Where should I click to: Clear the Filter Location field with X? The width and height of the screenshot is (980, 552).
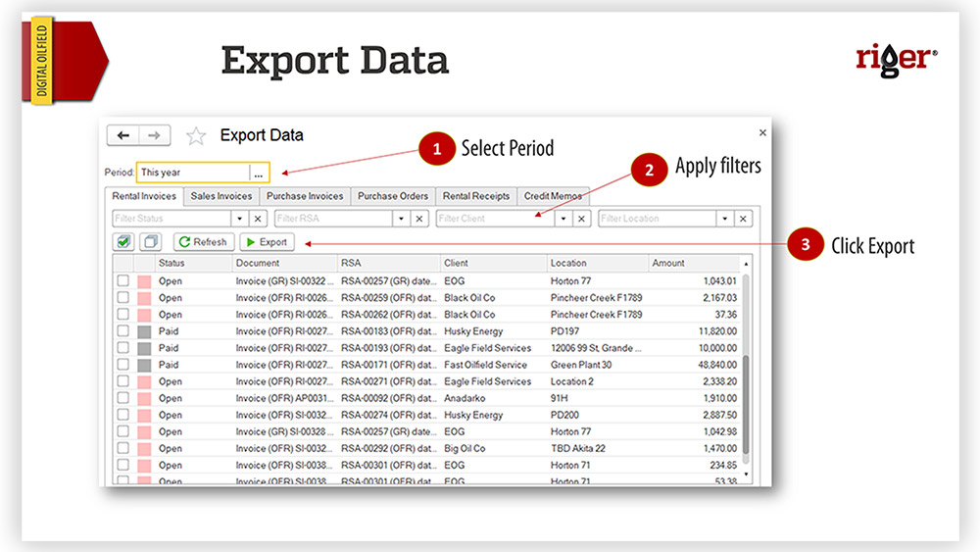pyautogui.click(x=744, y=219)
